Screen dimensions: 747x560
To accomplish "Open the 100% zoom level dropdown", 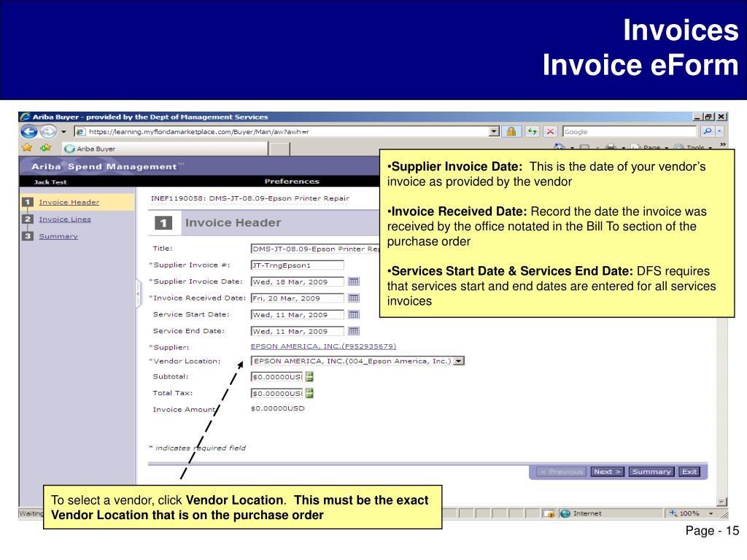I will pyautogui.click(x=711, y=513).
